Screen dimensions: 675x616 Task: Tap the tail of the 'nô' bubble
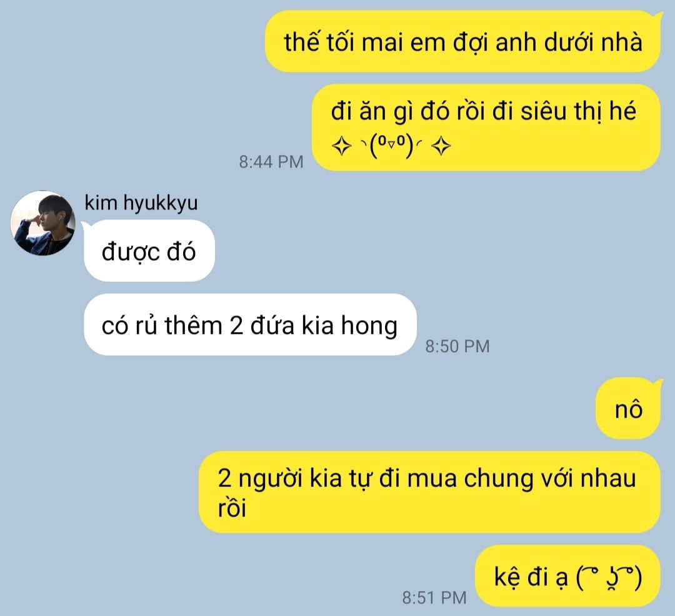coord(657,382)
